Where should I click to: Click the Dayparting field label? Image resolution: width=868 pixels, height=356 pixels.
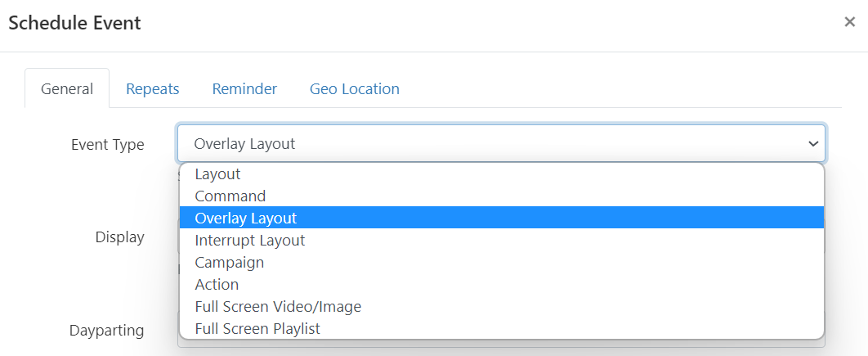coord(106,331)
